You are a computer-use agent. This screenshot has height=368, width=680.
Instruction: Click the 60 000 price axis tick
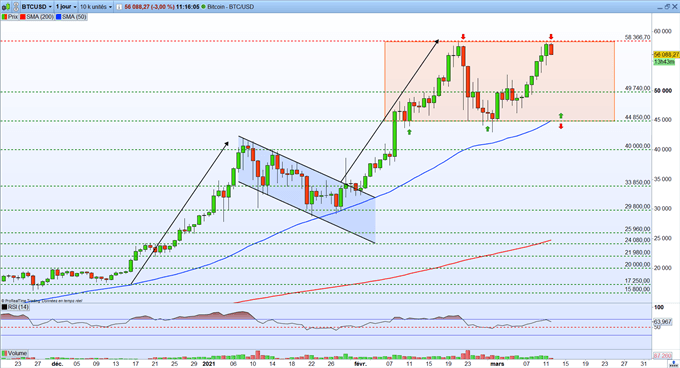click(663, 31)
